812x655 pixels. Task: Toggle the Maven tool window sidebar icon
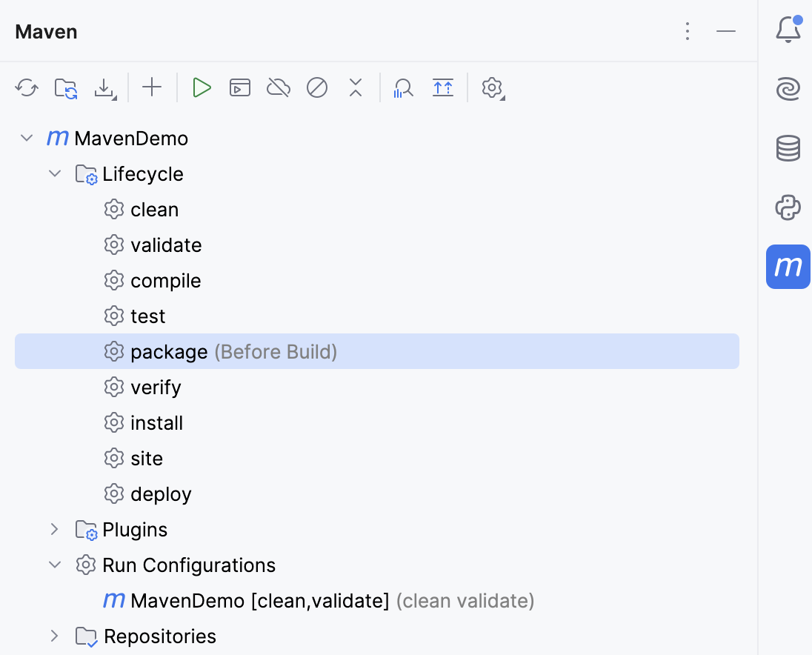pos(788,267)
